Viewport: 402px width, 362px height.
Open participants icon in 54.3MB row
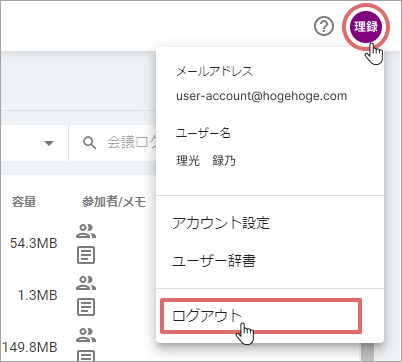coord(86,231)
